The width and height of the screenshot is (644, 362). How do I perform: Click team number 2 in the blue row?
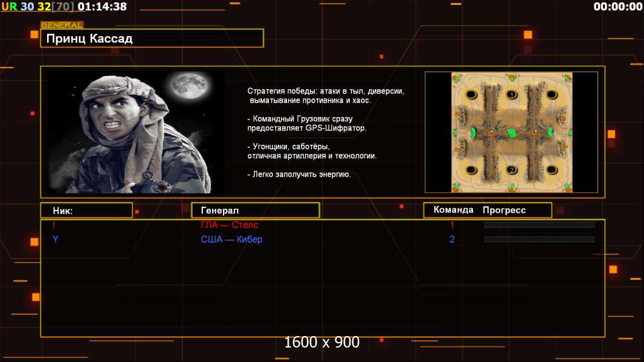(x=452, y=240)
